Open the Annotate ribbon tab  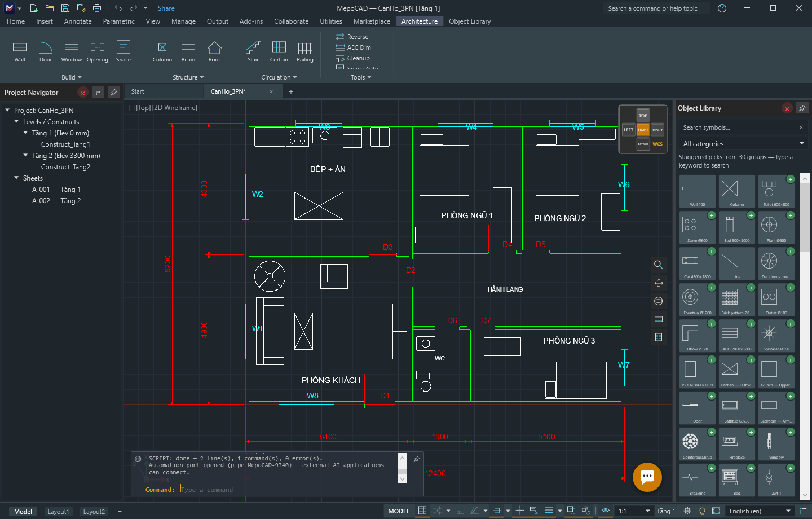(78, 21)
